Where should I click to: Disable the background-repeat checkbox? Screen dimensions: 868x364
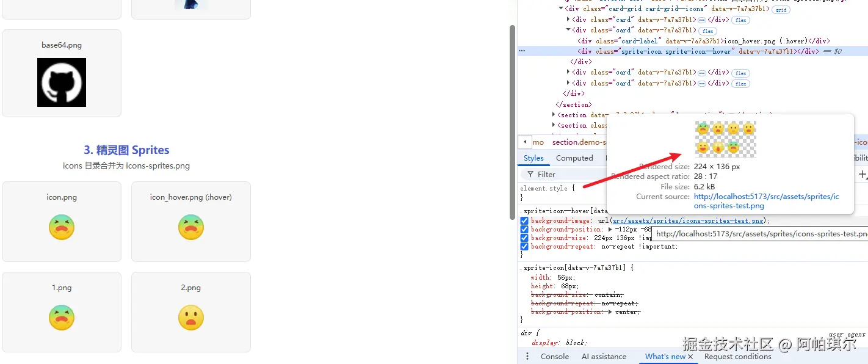click(524, 246)
